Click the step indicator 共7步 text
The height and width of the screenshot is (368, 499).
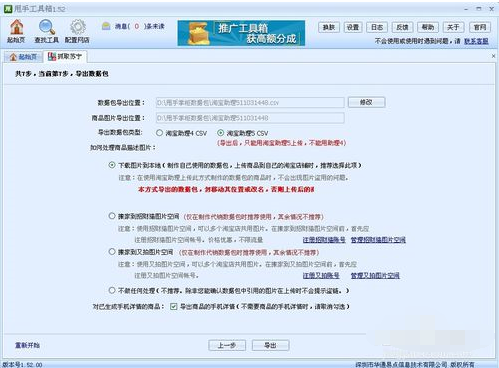61,74
